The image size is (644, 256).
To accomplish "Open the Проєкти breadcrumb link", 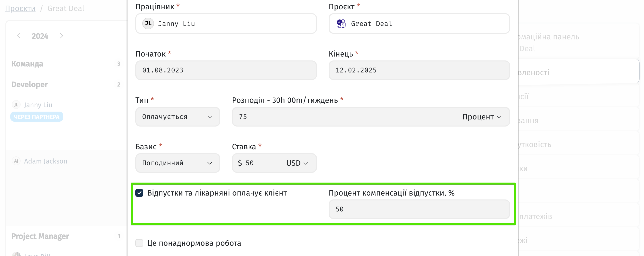I will [20, 9].
